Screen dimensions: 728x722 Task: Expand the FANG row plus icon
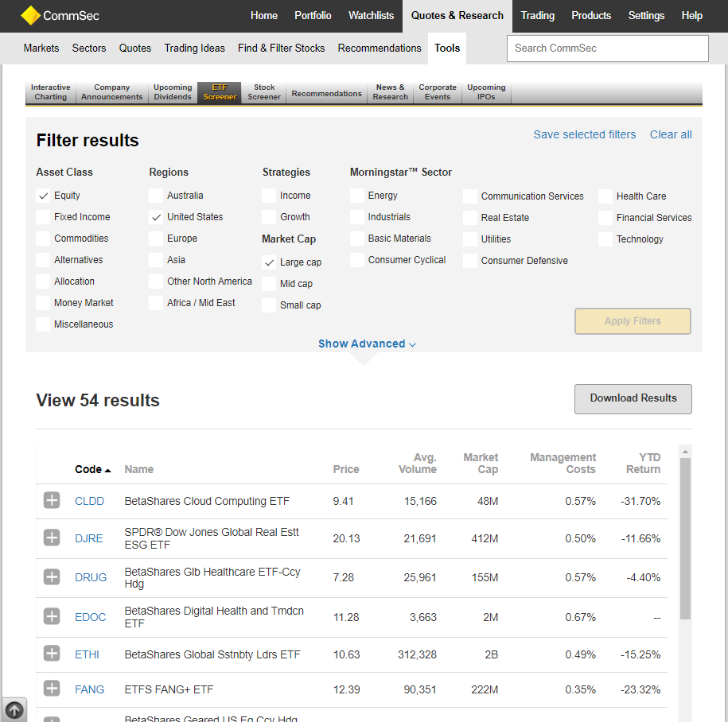pos(52,689)
